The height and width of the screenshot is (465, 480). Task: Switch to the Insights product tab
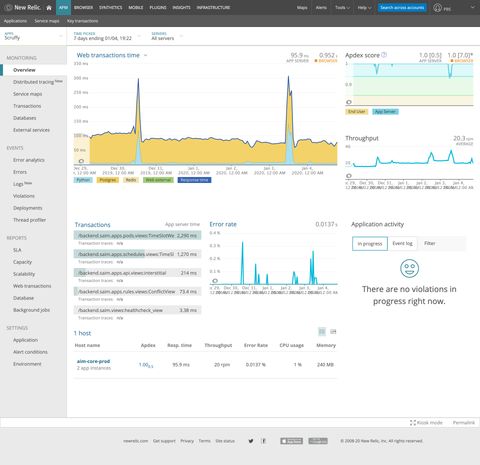[181, 7]
